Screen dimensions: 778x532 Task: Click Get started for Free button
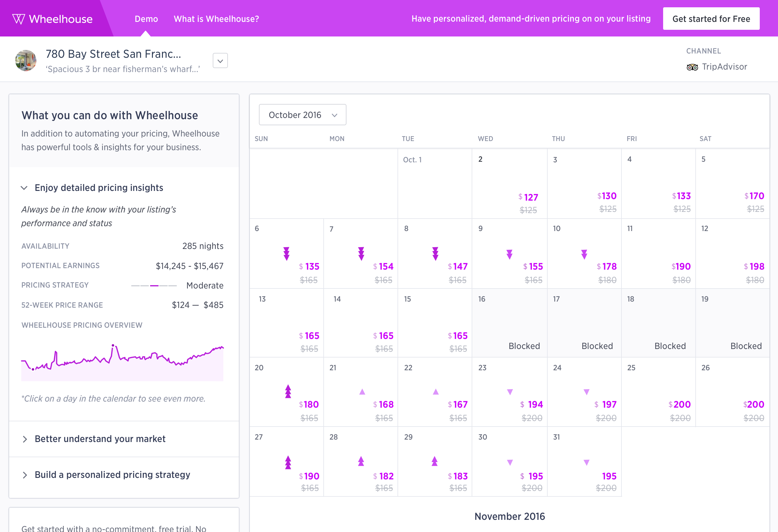[711, 19]
